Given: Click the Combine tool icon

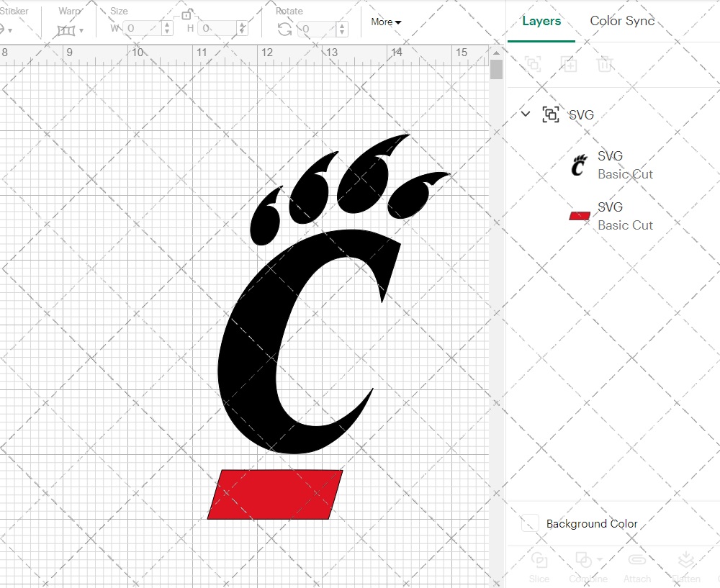Looking at the screenshot, I should [x=583, y=561].
